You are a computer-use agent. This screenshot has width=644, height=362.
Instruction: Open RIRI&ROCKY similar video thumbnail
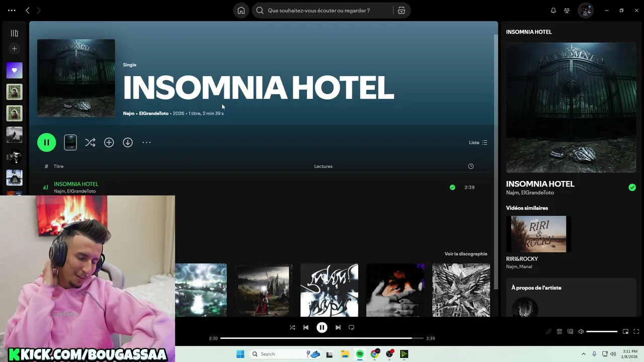pyautogui.click(x=538, y=234)
